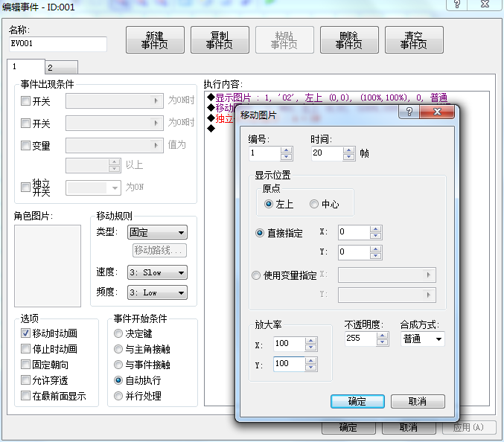This screenshot has width=504, height=442.
Task: Decrease 编号 number with down arrow
Action: click(286, 157)
